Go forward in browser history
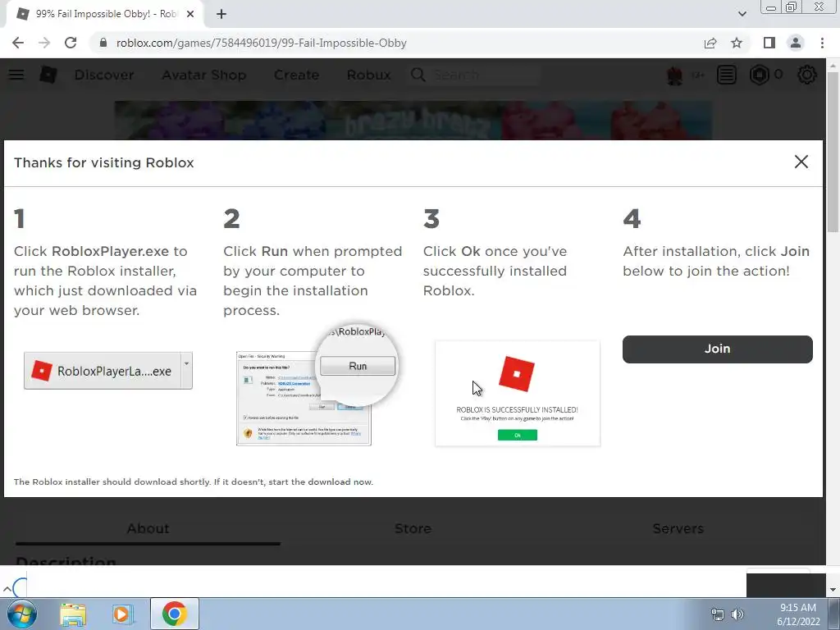The image size is (840, 630). [44, 43]
